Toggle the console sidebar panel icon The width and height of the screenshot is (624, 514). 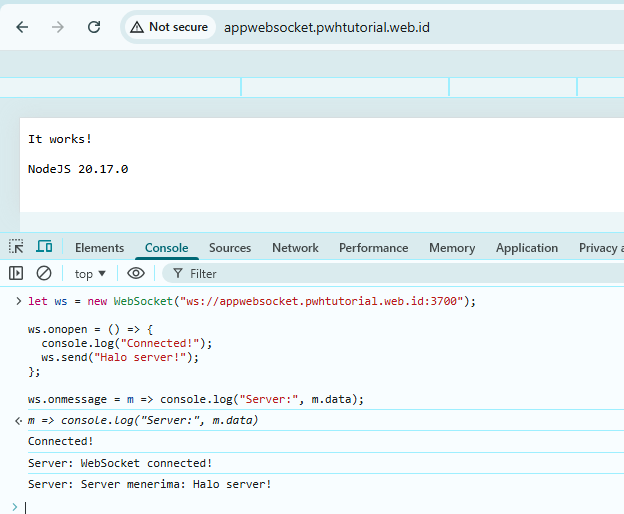(16, 273)
